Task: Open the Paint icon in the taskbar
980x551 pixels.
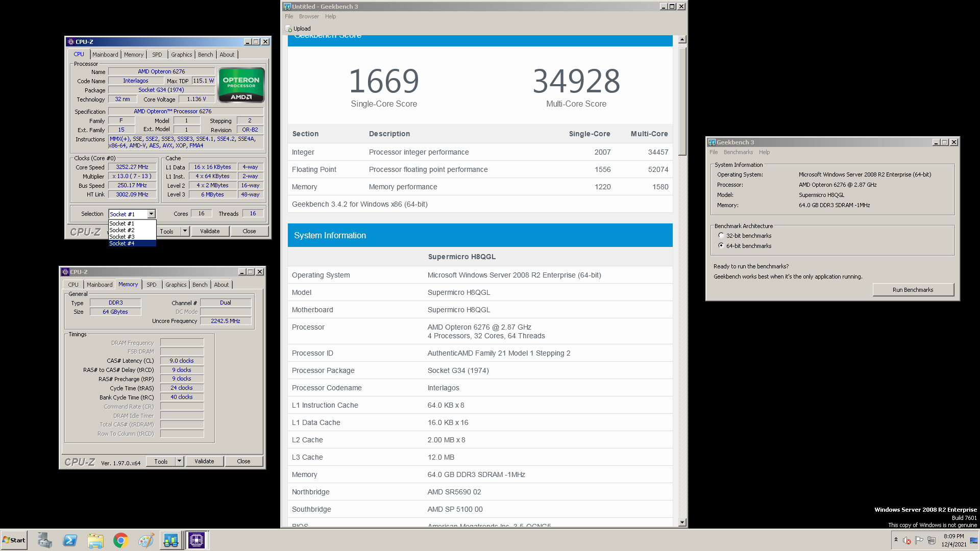Action: (x=146, y=540)
